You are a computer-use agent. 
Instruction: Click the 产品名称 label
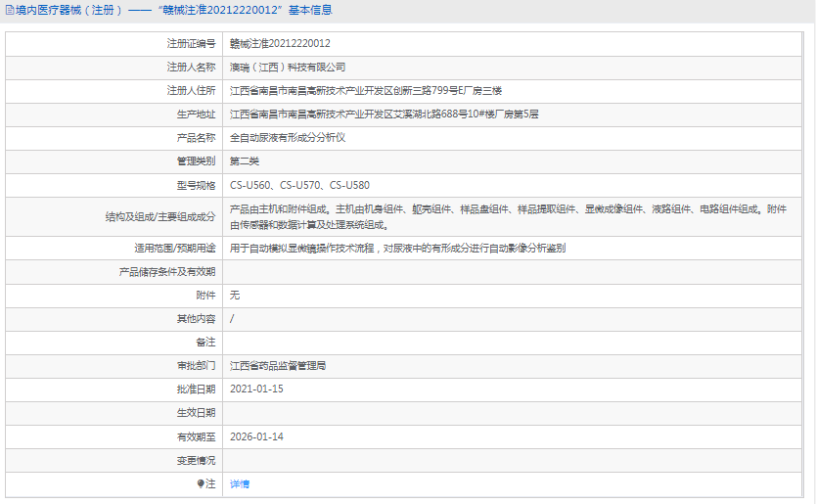[x=196, y=137]
